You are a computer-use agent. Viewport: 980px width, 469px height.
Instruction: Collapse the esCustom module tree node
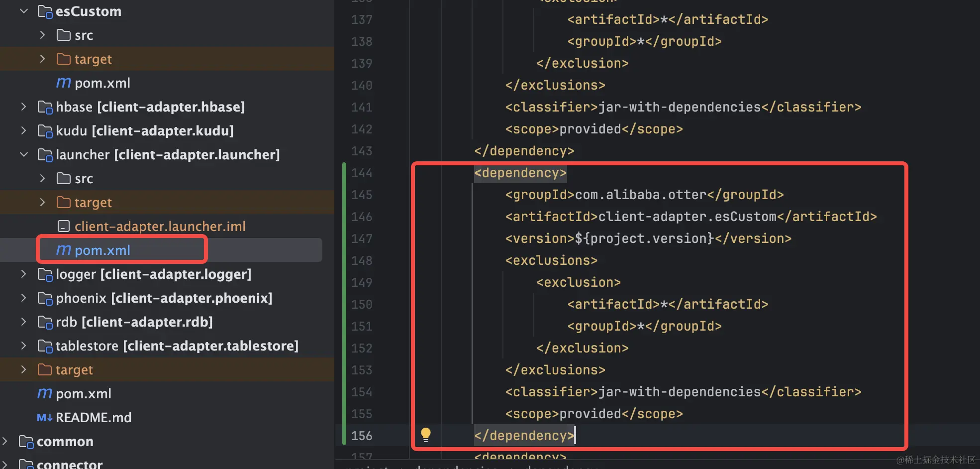[23, 11]
